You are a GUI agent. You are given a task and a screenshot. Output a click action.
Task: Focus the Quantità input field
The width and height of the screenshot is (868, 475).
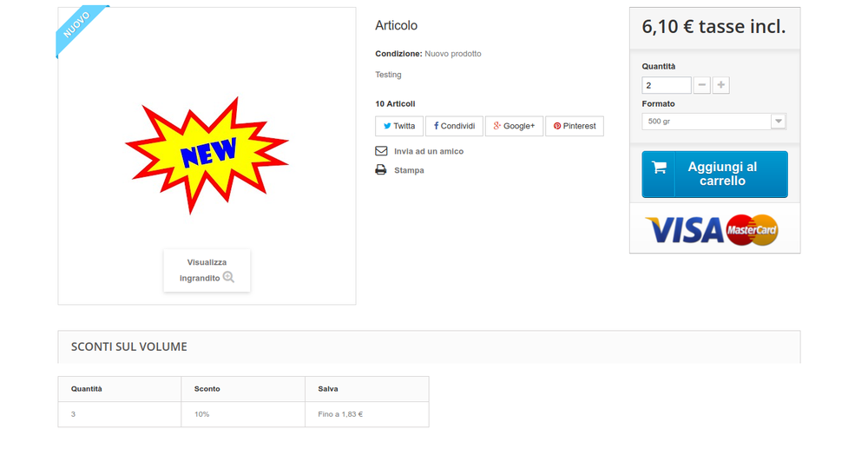(667, 85)
